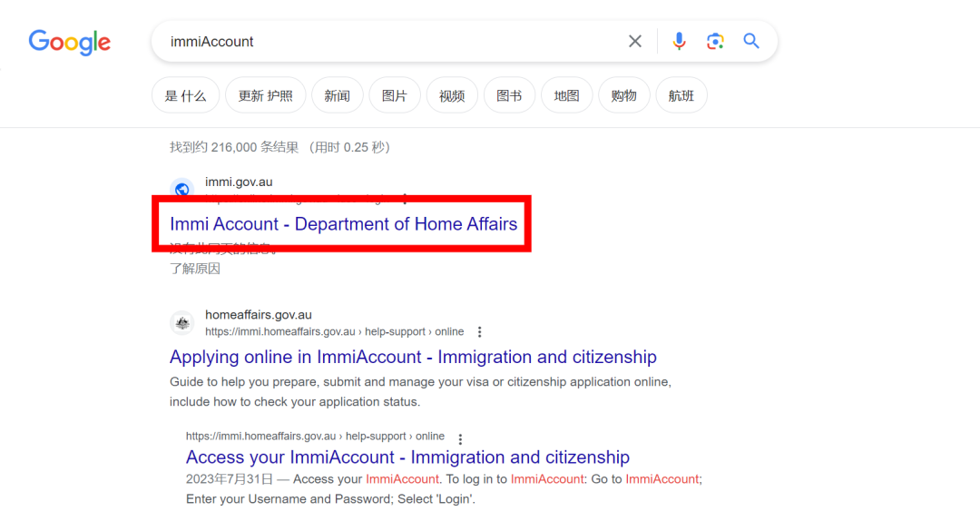The height and width of the screenshot is (531, 980).
Task: Switch to the 视频 results tab
Action: pos(452,95)
